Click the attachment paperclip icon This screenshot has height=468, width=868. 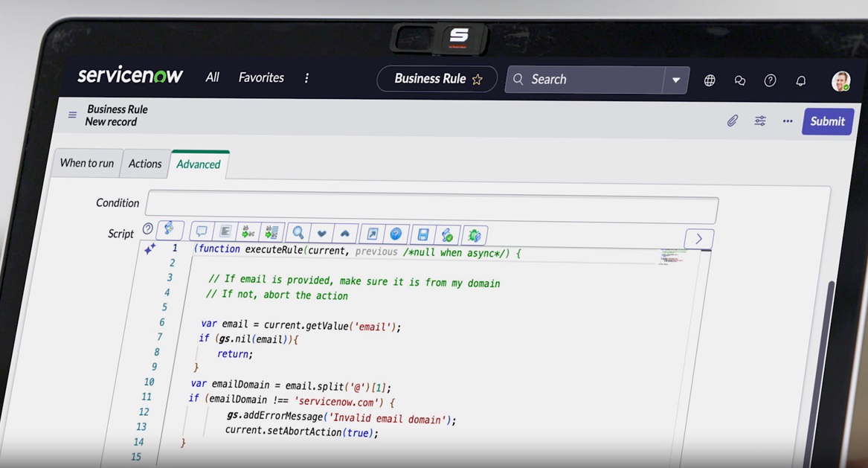coord(733,121)
